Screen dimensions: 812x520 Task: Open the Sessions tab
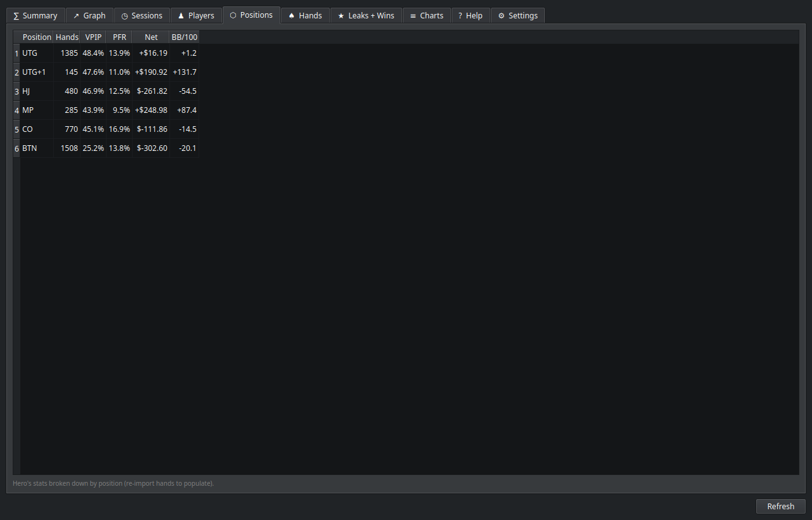click(142, 15)
